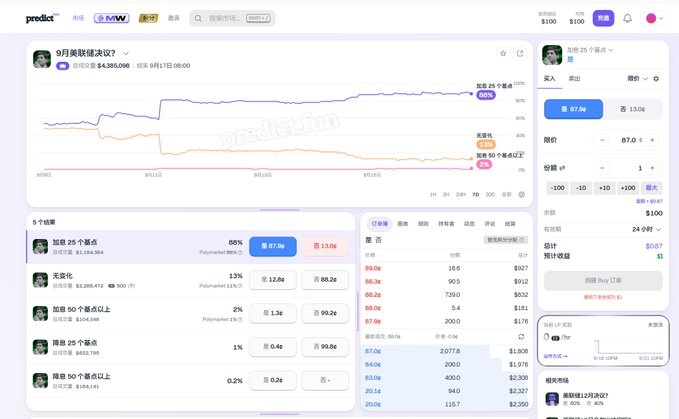This screenshot has width=679, height=419.
Task: Buy Yes 1.3¢ on 加息 50 个基点以上 row
Action: coord(273,313)
